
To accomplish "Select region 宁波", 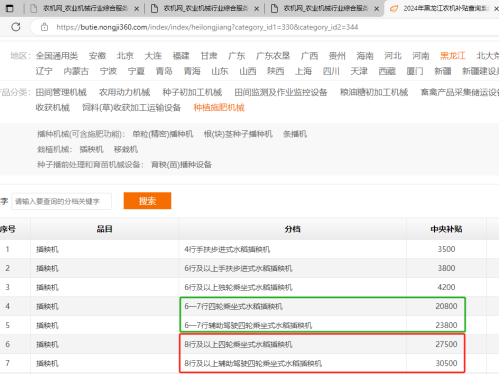I will click(108, 71).
